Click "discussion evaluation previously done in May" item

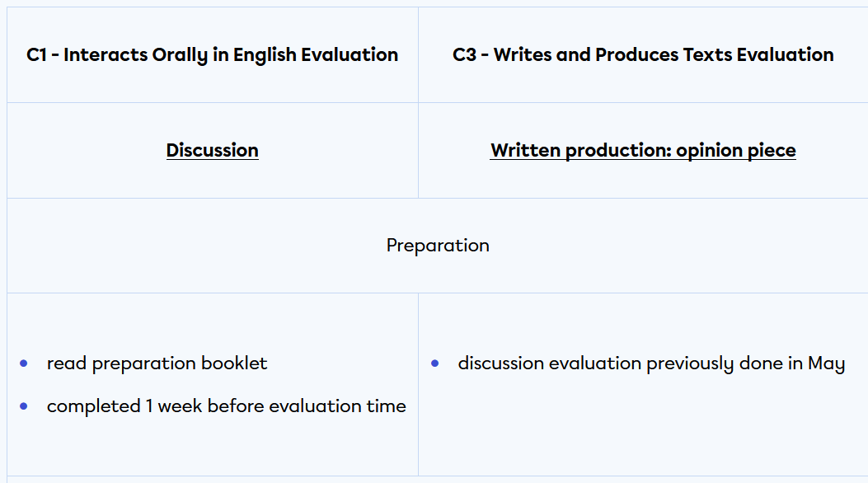pyautogui.click(x=651, y=363)
